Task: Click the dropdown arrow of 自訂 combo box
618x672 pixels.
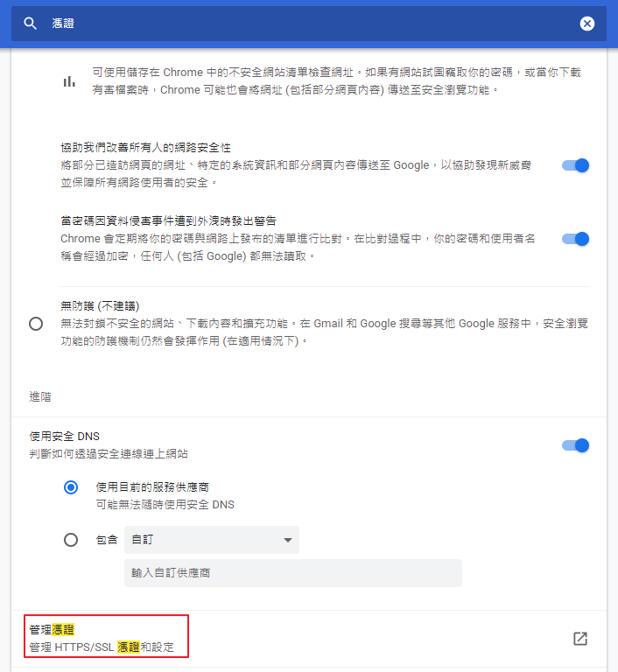Action: coord(288,540)
